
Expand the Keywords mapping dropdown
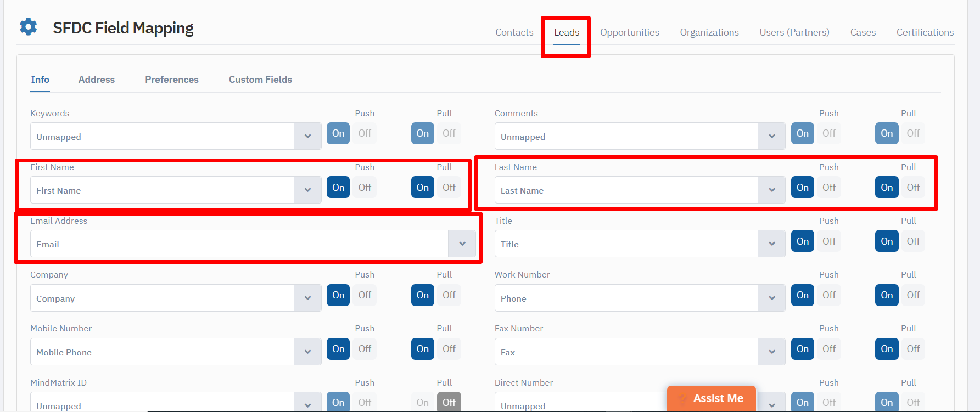tap(307, 136)
